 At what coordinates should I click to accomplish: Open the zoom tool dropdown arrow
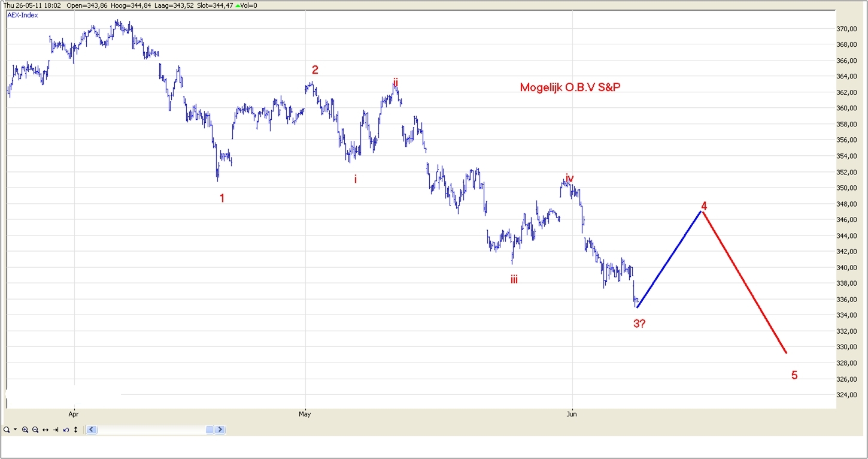point(15,430)
